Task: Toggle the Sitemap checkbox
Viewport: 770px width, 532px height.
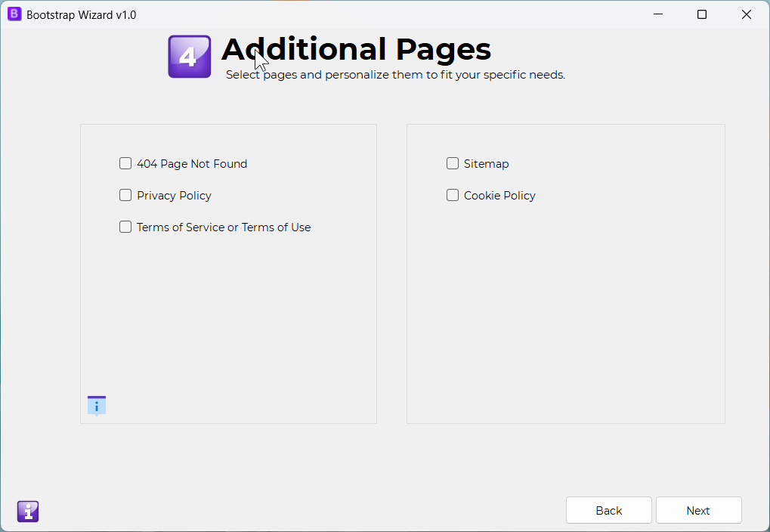Action: pos(453,163)
